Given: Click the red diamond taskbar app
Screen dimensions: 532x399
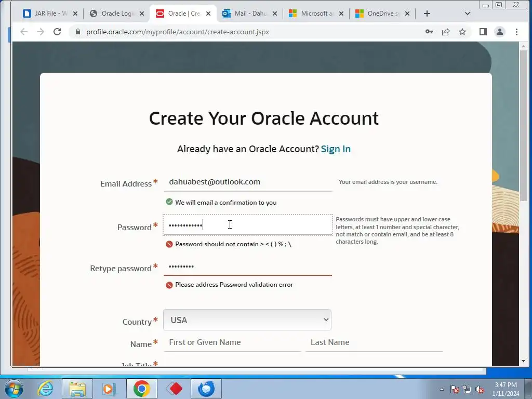Looking at the screenshot, I should point(174,389).
